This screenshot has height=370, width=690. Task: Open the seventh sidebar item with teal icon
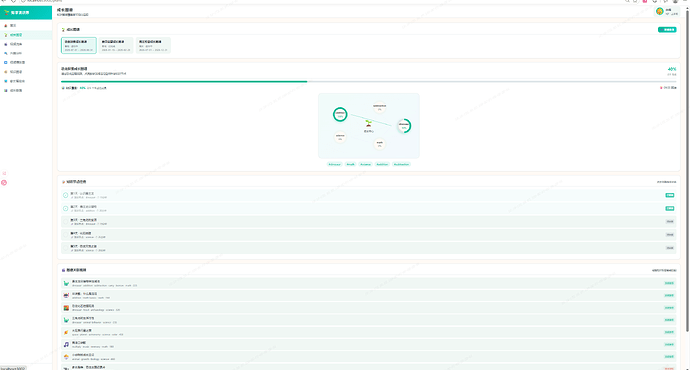pos(26,81)
